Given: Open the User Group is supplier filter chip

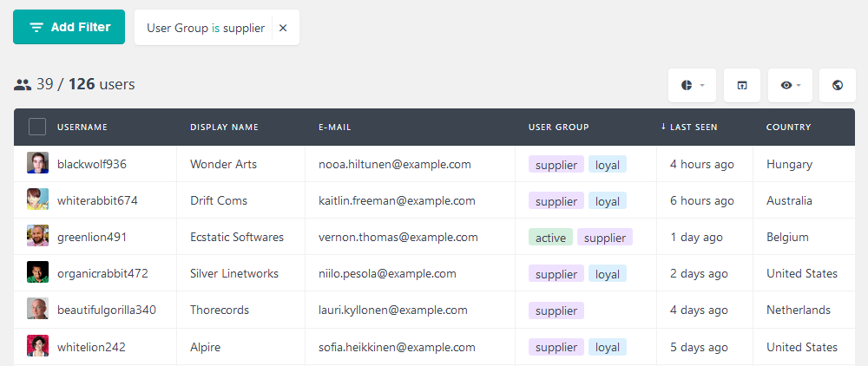Looking at the screenshot, I should [206, 28].
